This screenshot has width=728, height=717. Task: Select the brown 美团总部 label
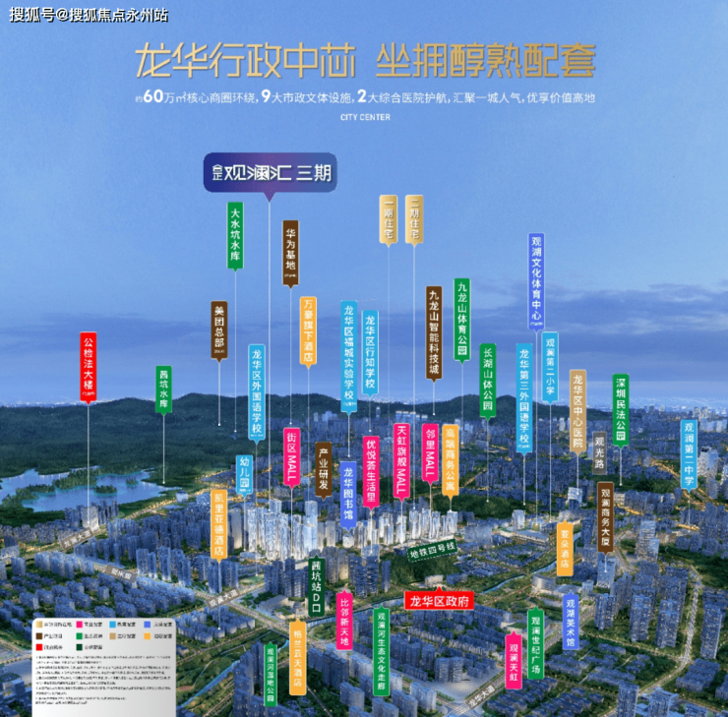point(219,330)
